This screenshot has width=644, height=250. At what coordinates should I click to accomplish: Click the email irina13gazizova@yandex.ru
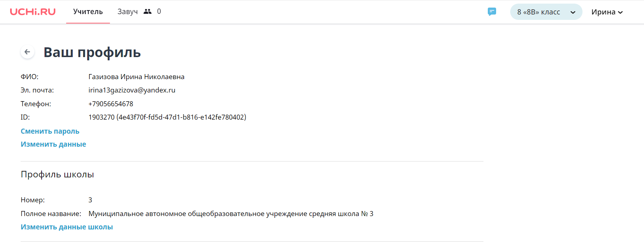click(x=132, y=90)
